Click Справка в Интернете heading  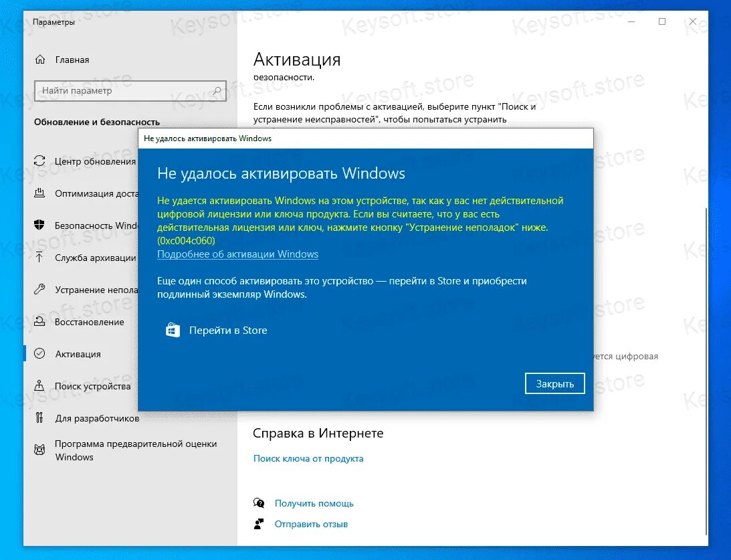pyautogui.click(x=318, y=433)
